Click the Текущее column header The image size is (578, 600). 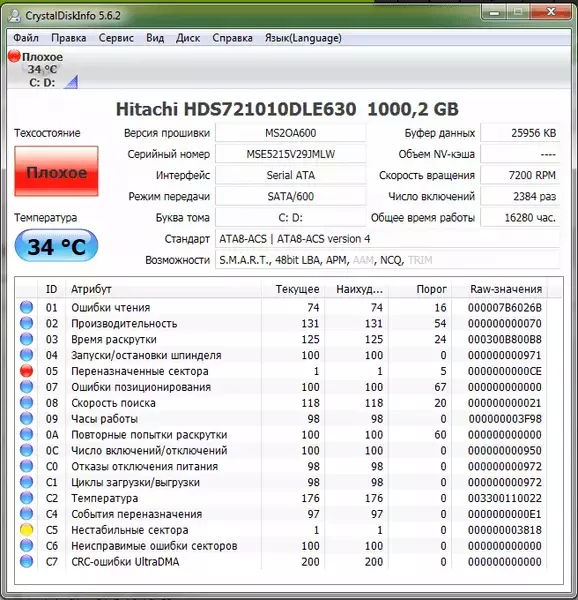[x=293, y=289]
